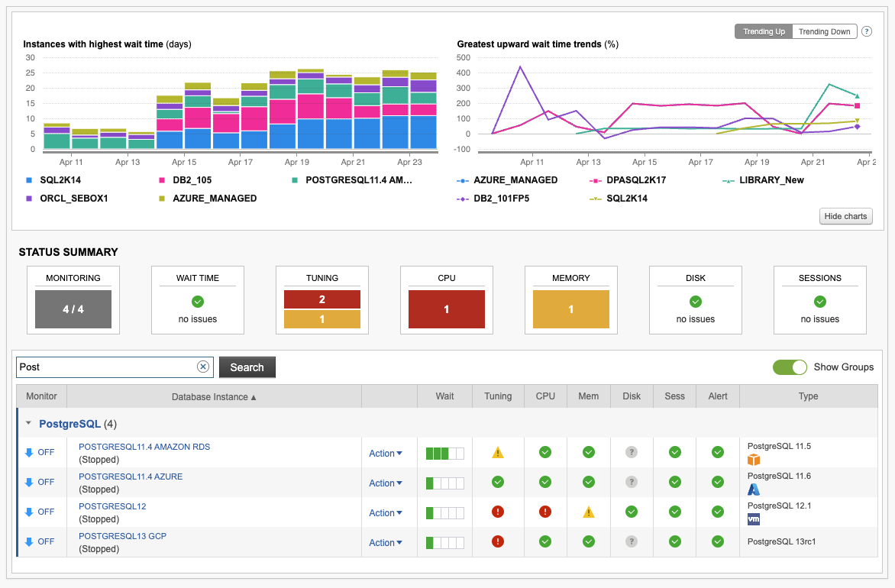Toggle DB2_105 series in wait time legend
Image resolution: width=895 pixels, height=588 pixels.
186,179
